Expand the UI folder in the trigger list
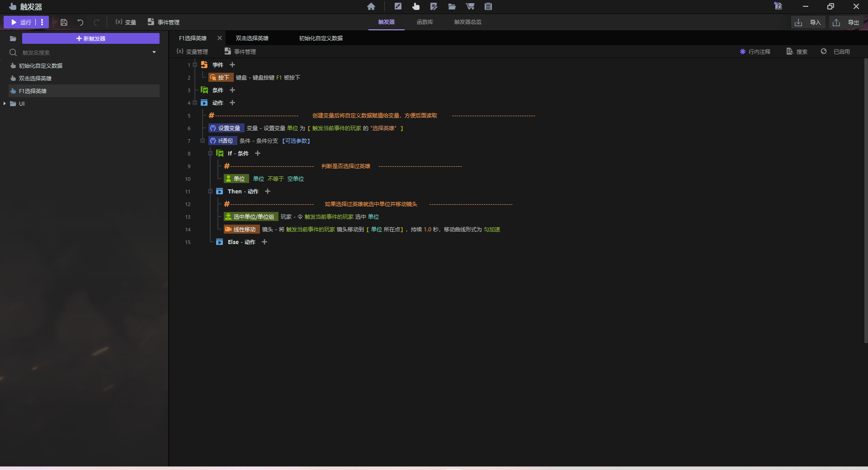868x470 pixels. pos(5,103)
